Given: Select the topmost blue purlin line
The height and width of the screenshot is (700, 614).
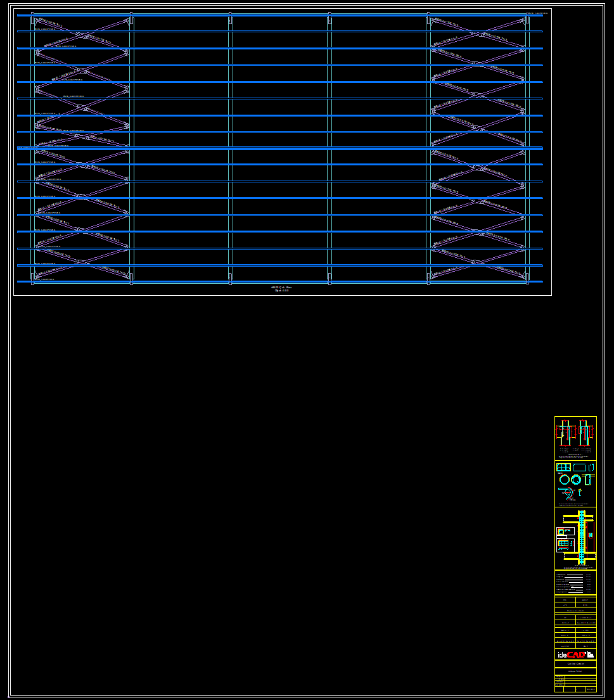Looking at the screenshot, I should 279,15.
